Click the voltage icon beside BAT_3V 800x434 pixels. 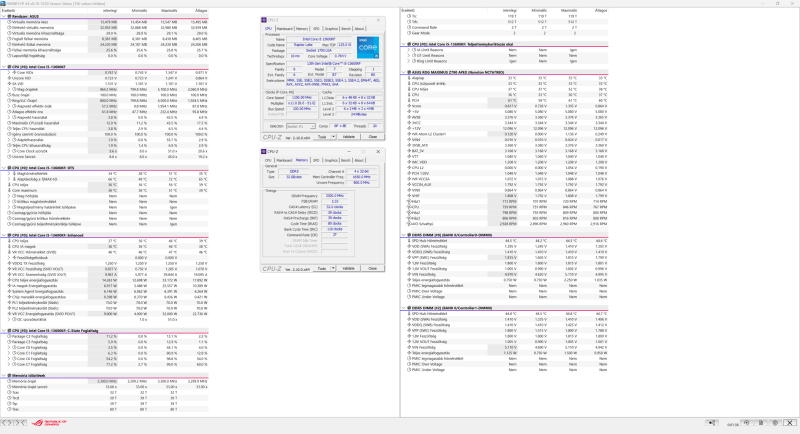[409, 151]
